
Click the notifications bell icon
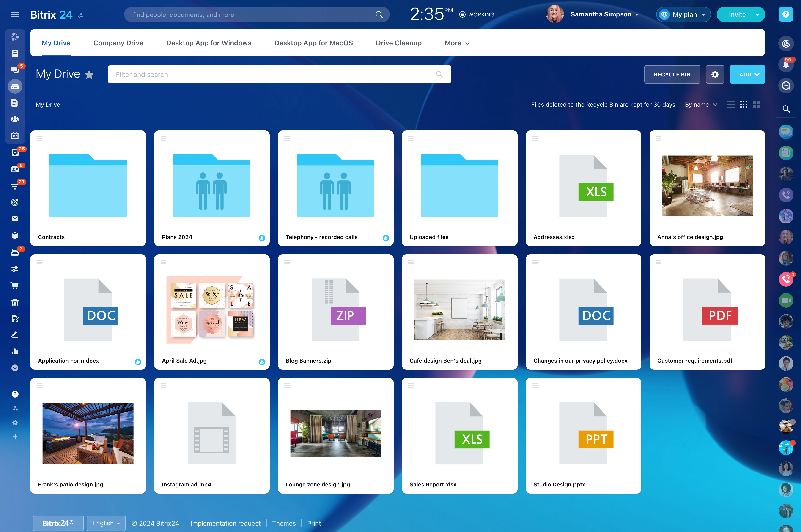click(786, 65)
